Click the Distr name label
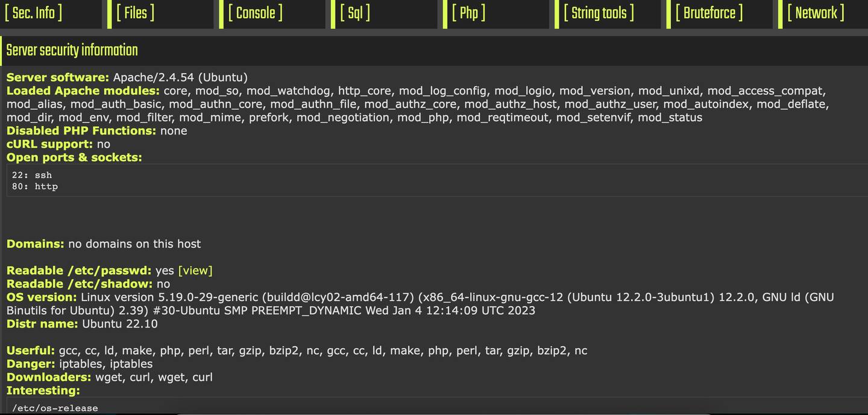The height and width of the screenshot is (415, 868). point(42,323)
